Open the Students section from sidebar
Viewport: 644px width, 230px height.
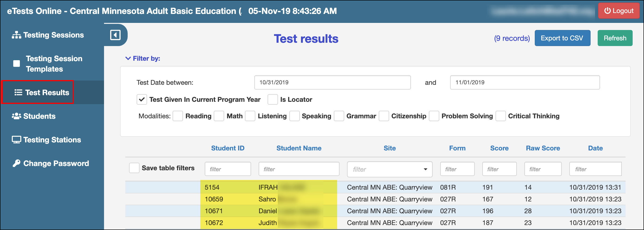[x=39, y=116]
